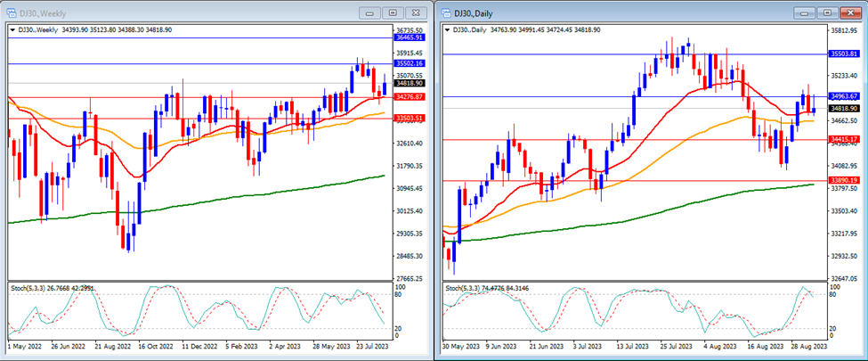This screenshot has height=361, width=868.
Task: Click the 32647.05 value on Daily price scale
Action: point(844,278)
